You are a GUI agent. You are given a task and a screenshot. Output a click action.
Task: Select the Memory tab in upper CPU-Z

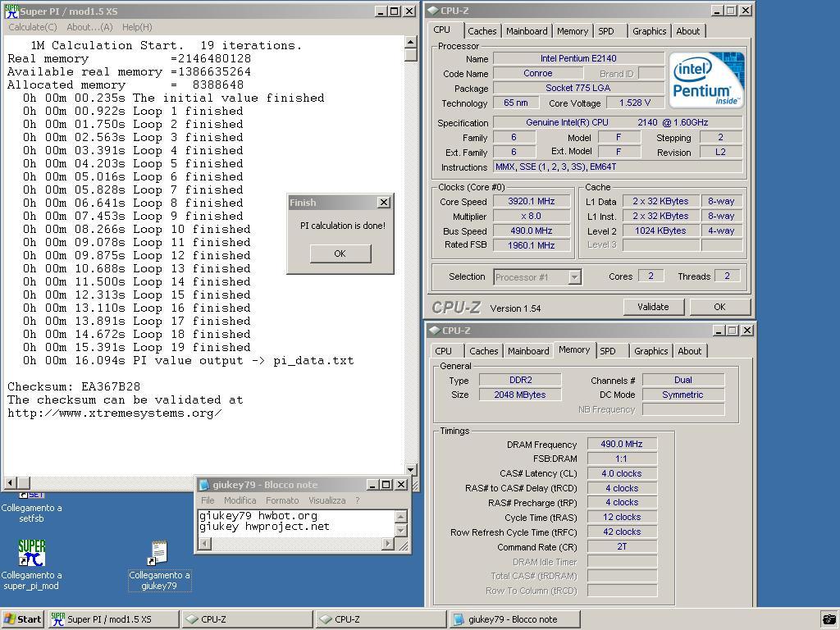click(x=573, y=31)
